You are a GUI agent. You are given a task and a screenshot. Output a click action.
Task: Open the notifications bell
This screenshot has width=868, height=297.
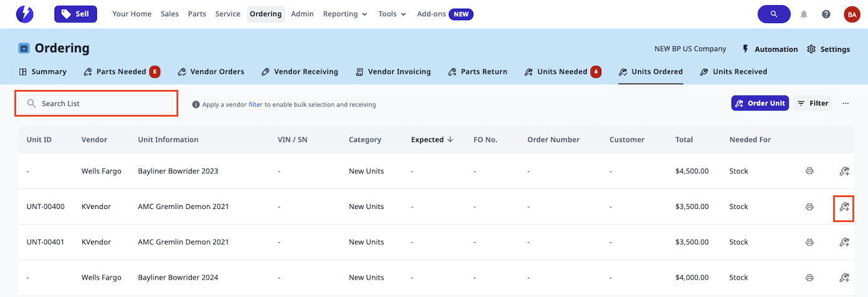[x=804, y=14]
